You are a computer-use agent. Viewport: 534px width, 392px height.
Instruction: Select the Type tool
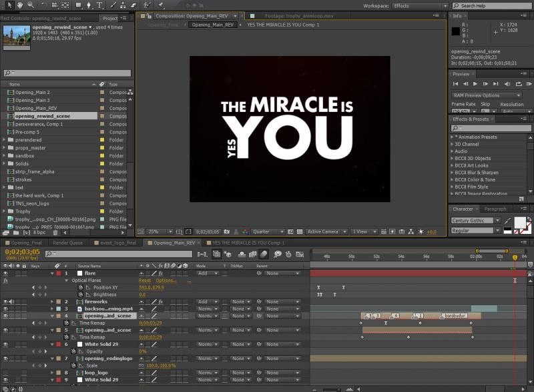coord(99,5)
